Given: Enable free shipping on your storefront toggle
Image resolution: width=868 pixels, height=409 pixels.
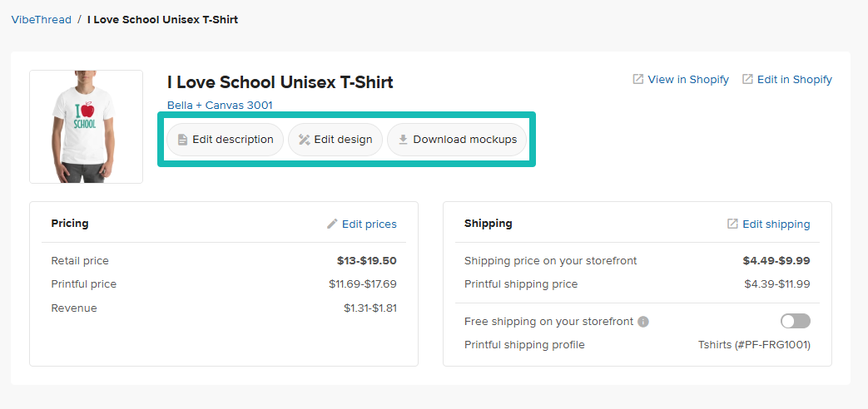Looking at the screenshot, I should coord(795,321).
